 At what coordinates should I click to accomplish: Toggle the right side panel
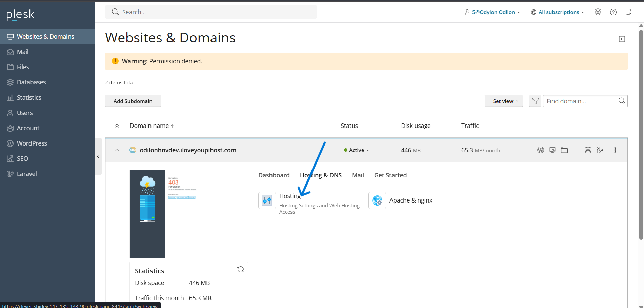622,39
